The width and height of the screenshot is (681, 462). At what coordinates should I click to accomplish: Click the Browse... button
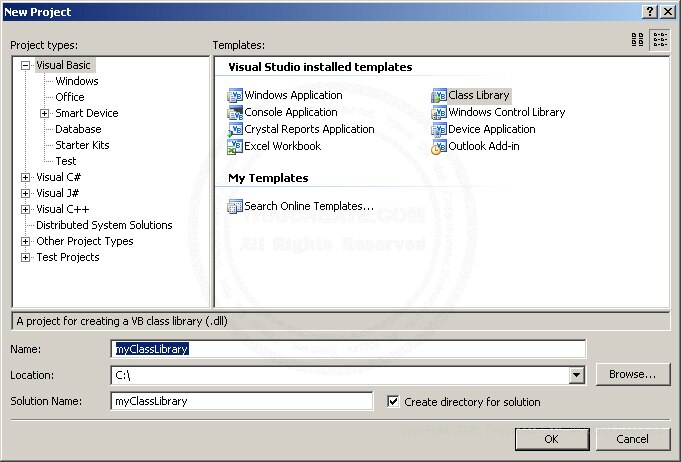[x=633, y=374]
